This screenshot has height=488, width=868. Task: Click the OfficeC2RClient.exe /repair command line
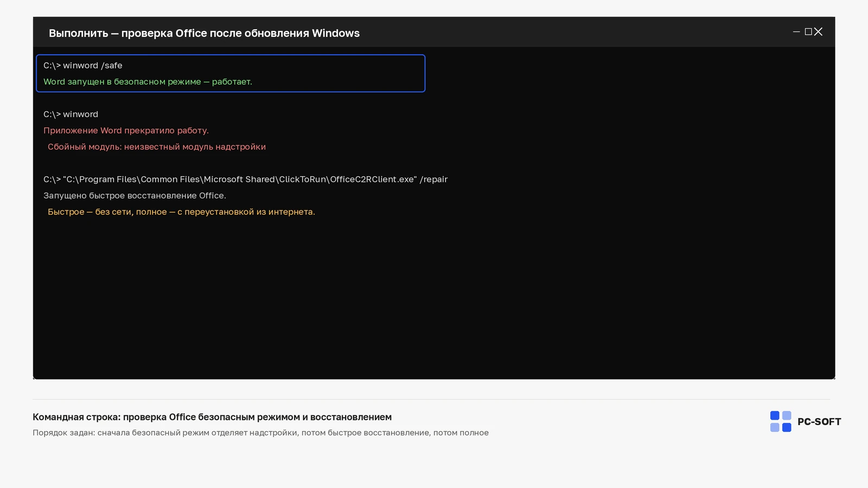pos(245,179)
